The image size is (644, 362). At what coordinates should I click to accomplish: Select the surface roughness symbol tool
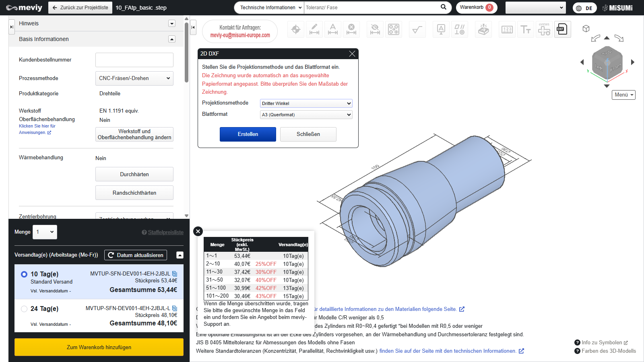pos(417,29)
